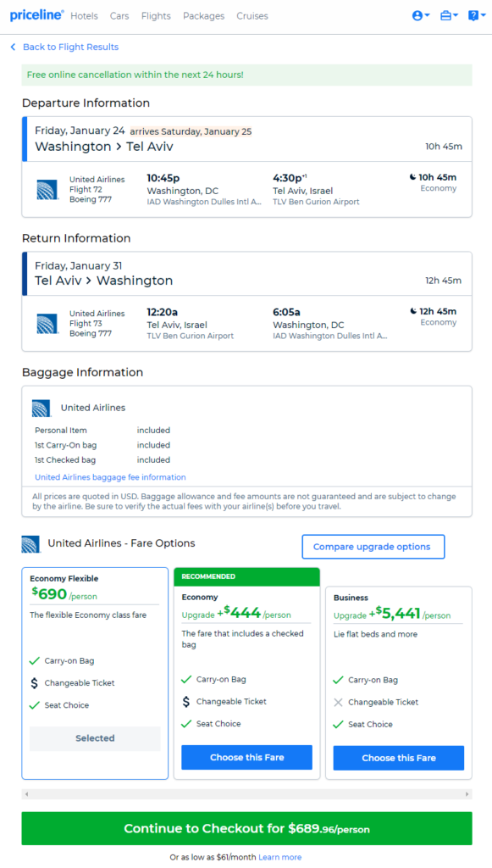Choose the Business fare
This screenshot has width=492, height=868.
[399, 758]
